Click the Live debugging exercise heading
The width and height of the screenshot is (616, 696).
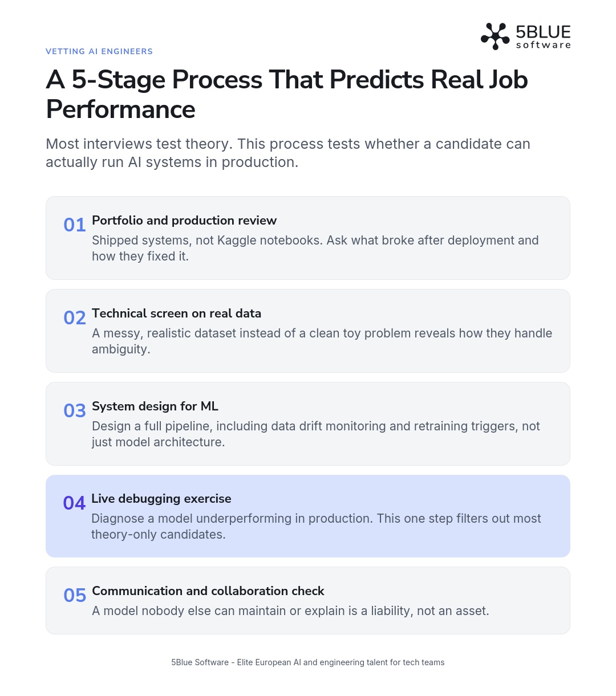tap(161, 499)
